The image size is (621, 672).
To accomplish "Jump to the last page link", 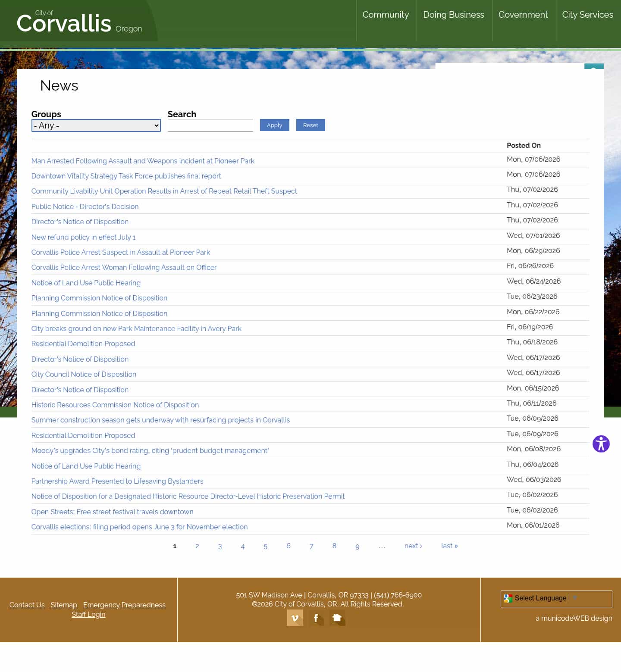I will click(449, 546).
